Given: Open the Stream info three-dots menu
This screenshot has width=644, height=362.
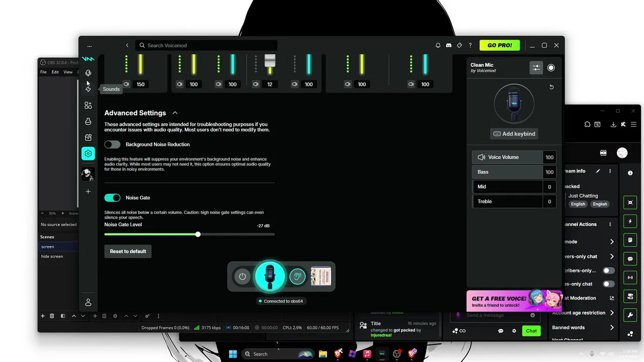Looking at the screenshot, I should tap(610, 171).
